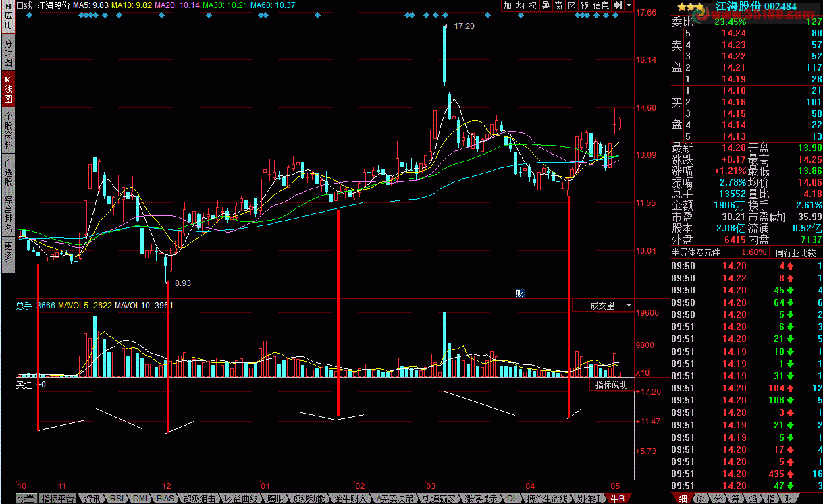
Task: Open the 自选股 sidebar tab
Action: point(8,173)
